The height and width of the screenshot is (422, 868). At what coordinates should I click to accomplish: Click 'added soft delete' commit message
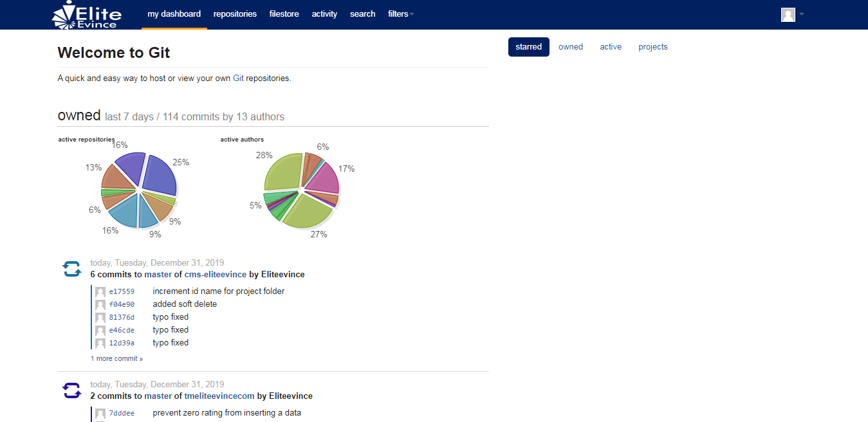(185, 304)
